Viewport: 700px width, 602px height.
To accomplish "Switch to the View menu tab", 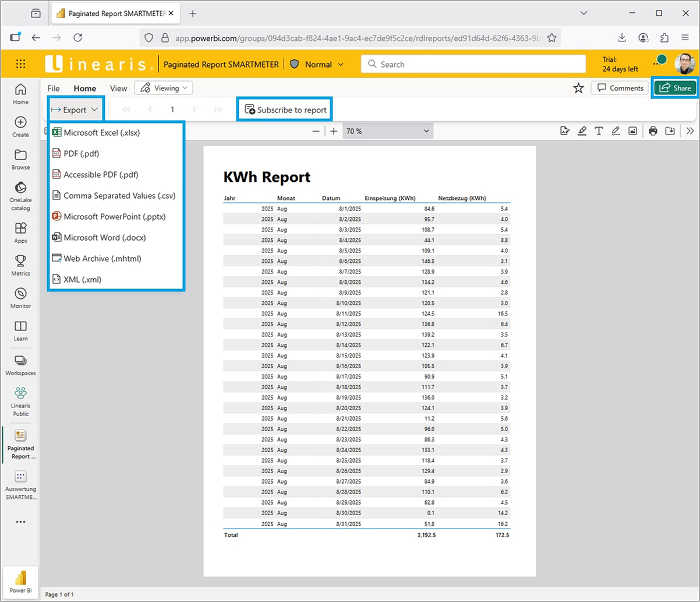I will pyautogui.click(x=118, y=87).
